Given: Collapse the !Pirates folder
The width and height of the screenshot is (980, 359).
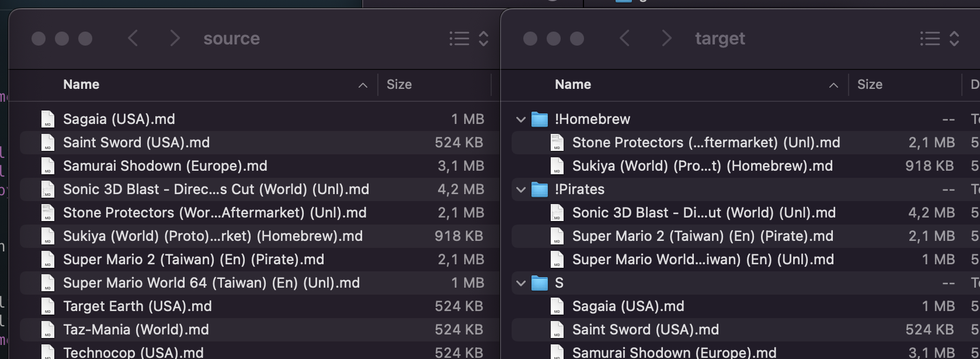Looking at the screenshot, I should click(521, 189).
